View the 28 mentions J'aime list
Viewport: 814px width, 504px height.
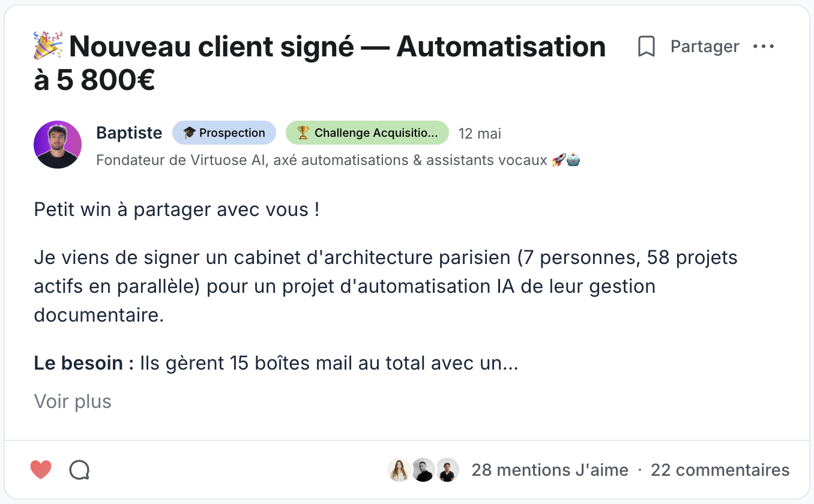[x=550, y=470]
